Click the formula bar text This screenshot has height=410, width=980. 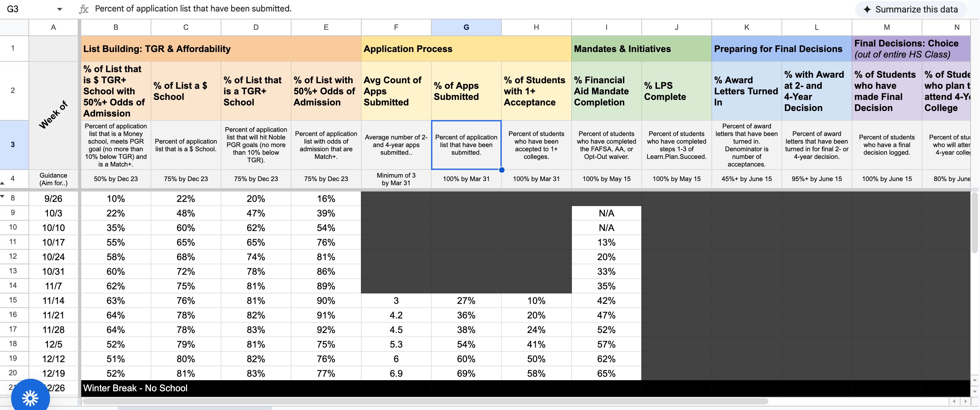(x=193, y=9)
